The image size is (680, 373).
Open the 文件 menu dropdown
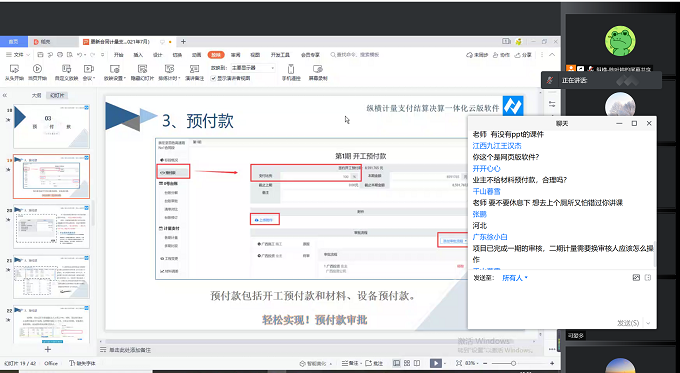coord(18,55)
